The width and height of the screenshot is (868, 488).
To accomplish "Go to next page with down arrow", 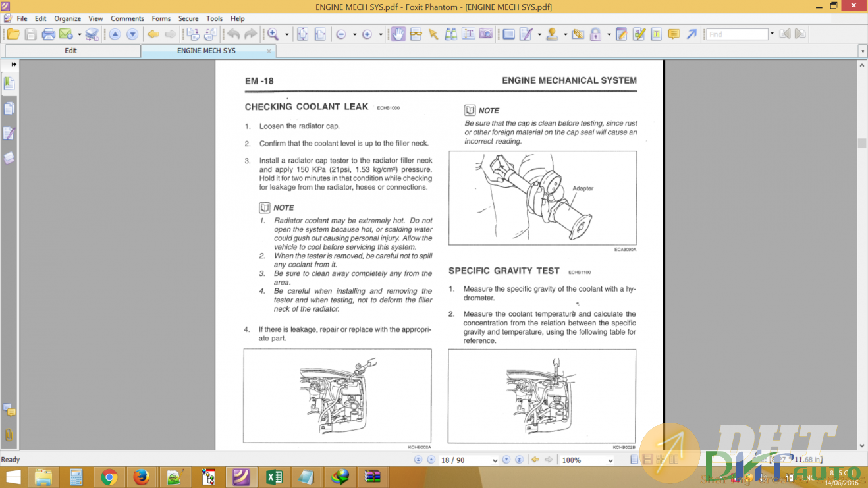I will click(x=132, y=34).
